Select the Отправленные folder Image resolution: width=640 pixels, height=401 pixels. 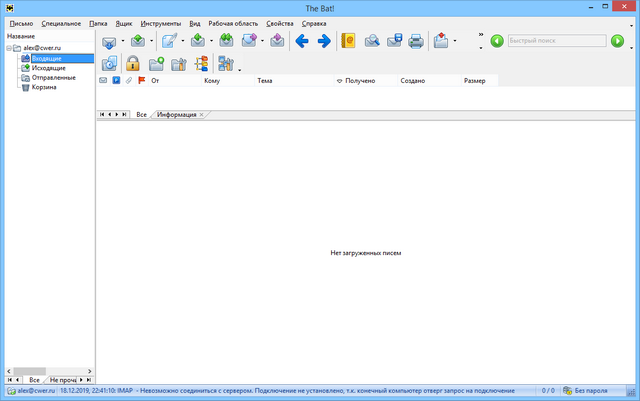[x=51, y=77]
